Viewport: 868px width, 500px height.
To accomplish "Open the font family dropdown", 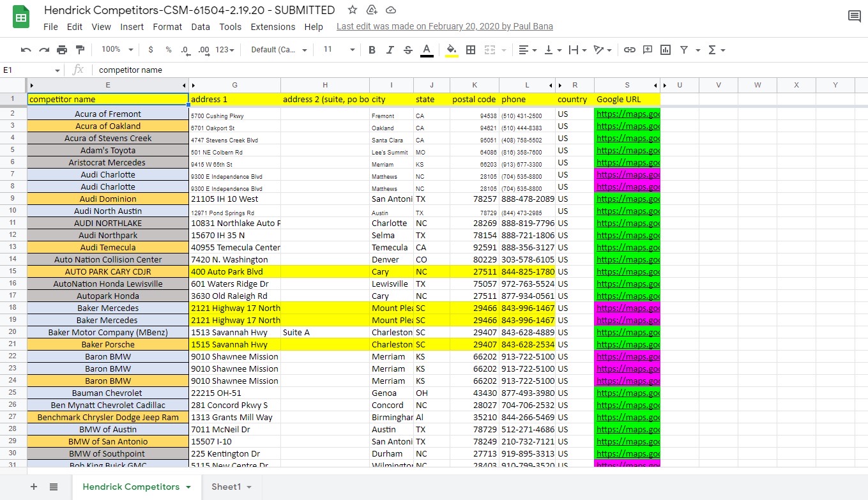I will click(279, 50).
